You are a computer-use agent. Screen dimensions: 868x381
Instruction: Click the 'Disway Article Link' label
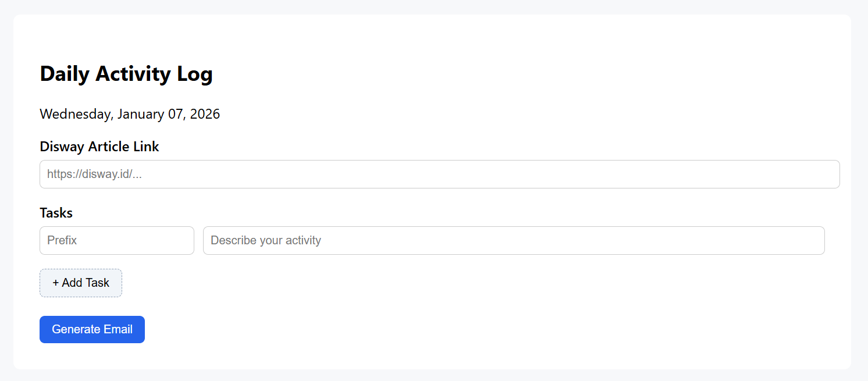pyautogui.click(x=99, y=147)
